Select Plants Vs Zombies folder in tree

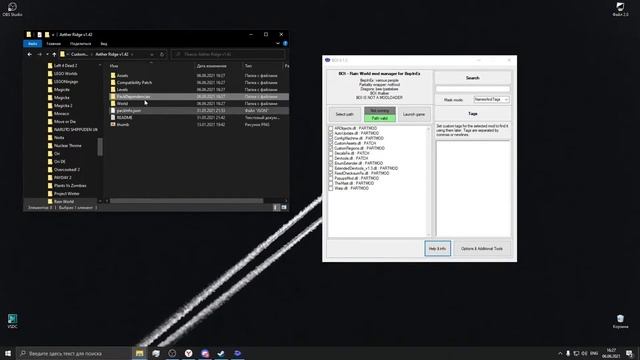pos(67,186)
